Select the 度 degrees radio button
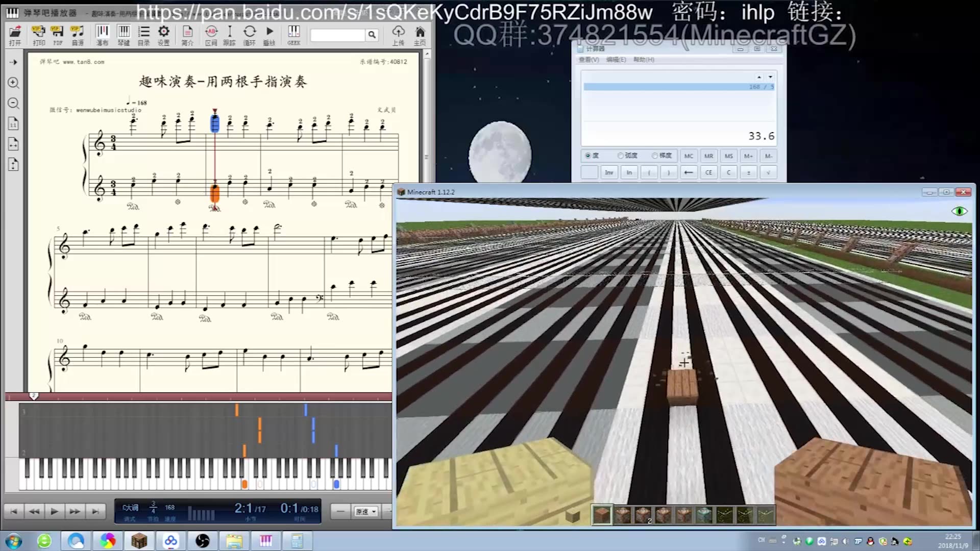The image size is (980, 551). (x=587, y=156)
